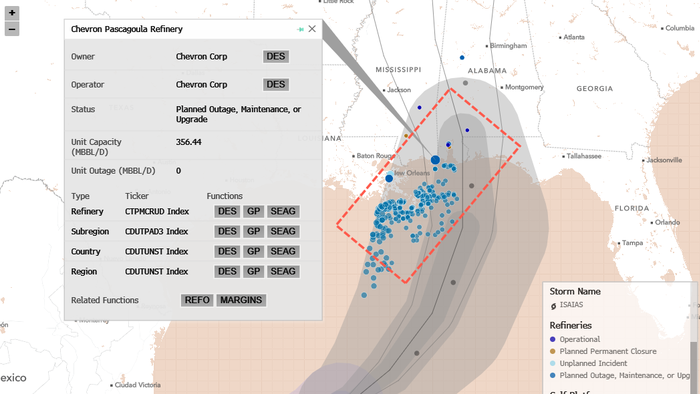The image size is (700, 394).
Task: Select the Region CDUTUNST Index ticker
Action: 156,272
